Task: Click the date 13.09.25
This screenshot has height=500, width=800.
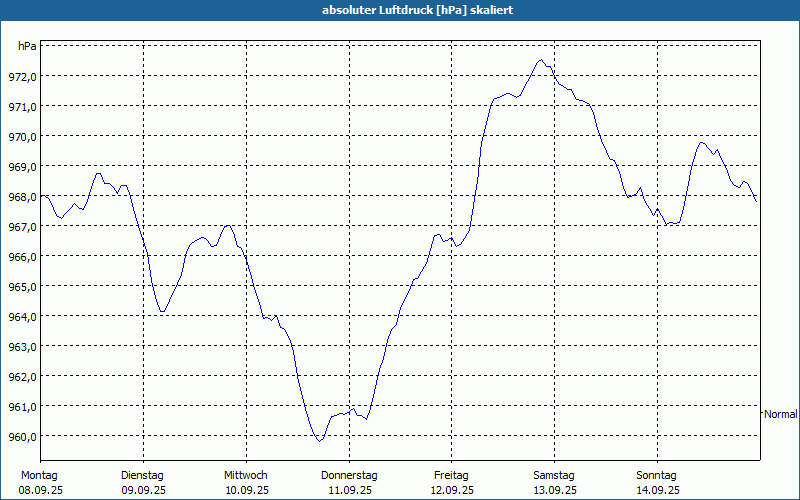Action: (x=555, y=490)
